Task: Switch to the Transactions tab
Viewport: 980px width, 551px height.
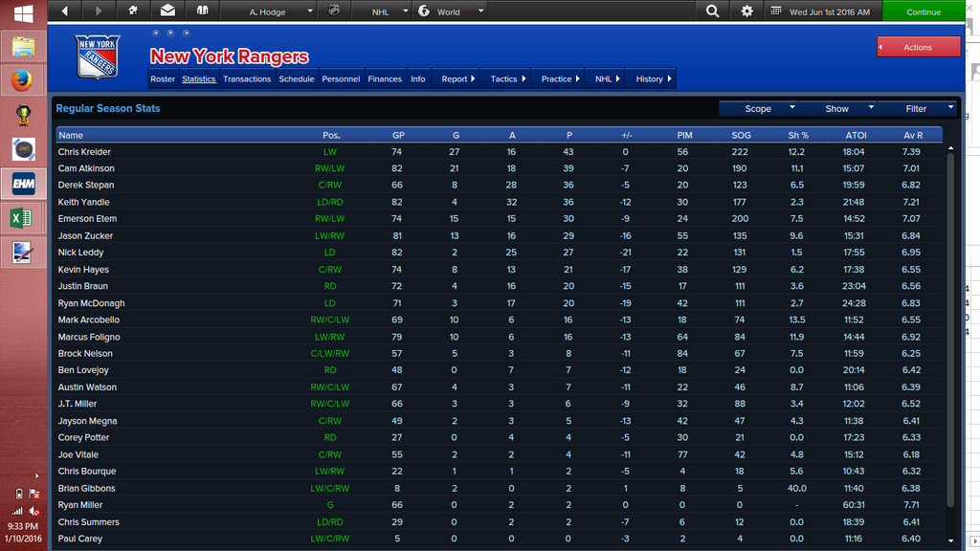Action: click(x=247, y=78)
